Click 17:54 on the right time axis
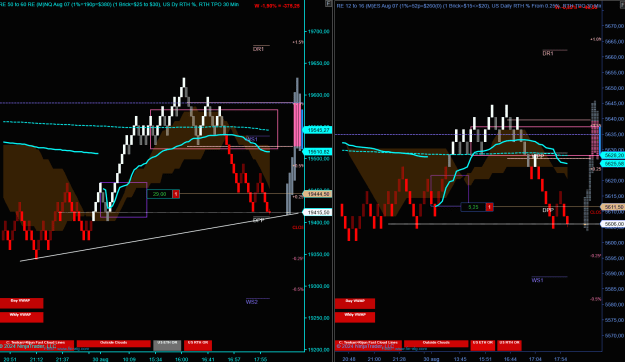 pyautogui.click(x=560, y=359)
